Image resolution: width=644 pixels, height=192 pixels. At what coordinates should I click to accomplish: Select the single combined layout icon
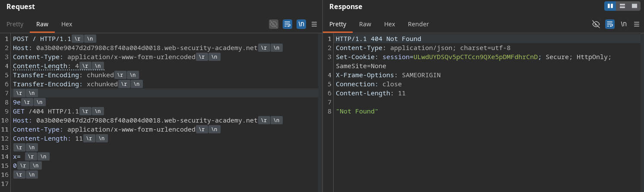tap(635, 6)
